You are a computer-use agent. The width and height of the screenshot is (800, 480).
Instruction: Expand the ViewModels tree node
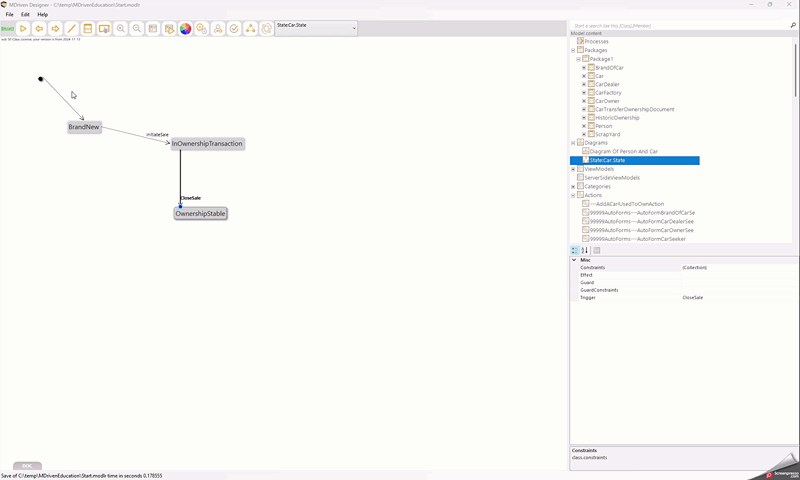(x=573, y=169)
